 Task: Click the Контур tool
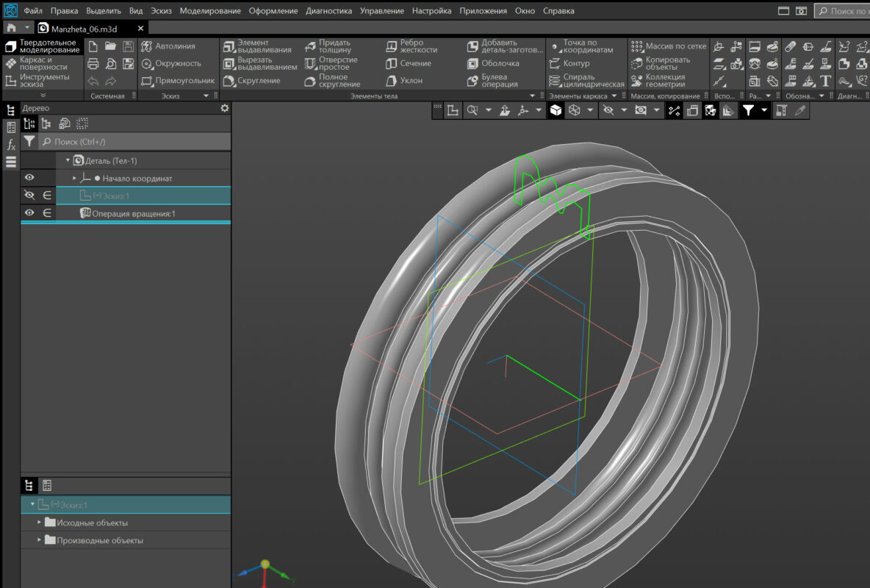click(x=569, y=63)
